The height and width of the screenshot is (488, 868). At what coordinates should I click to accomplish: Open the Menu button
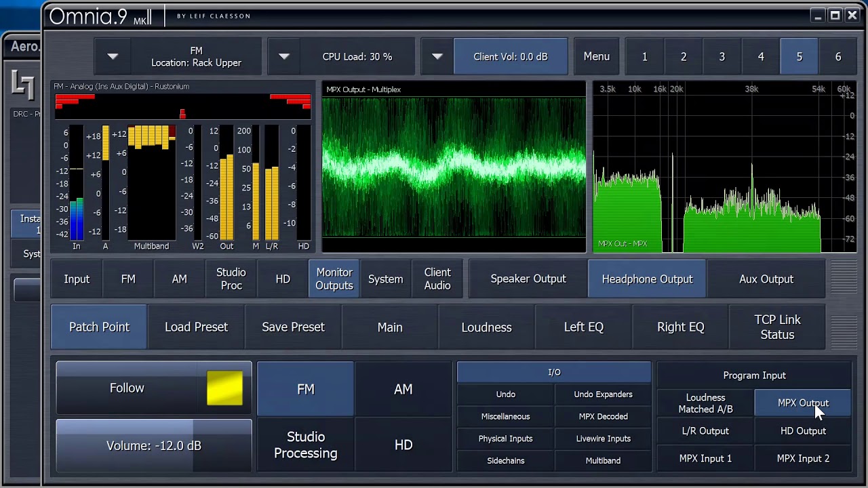597,56
